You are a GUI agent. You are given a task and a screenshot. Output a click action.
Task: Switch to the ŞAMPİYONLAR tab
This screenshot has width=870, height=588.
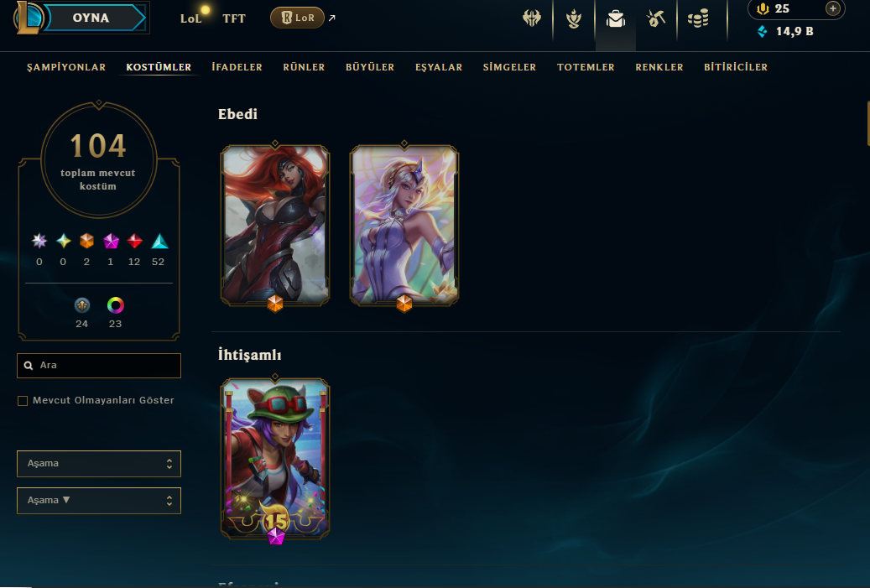tap(66, 67)
